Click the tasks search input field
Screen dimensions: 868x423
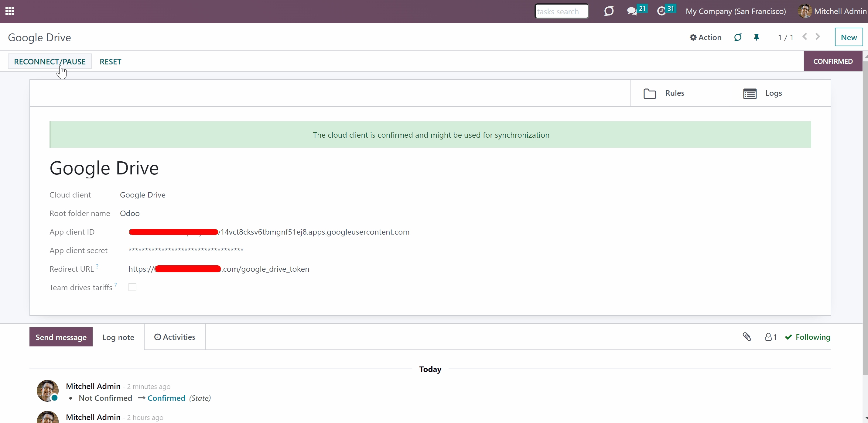tap(561, 11)
